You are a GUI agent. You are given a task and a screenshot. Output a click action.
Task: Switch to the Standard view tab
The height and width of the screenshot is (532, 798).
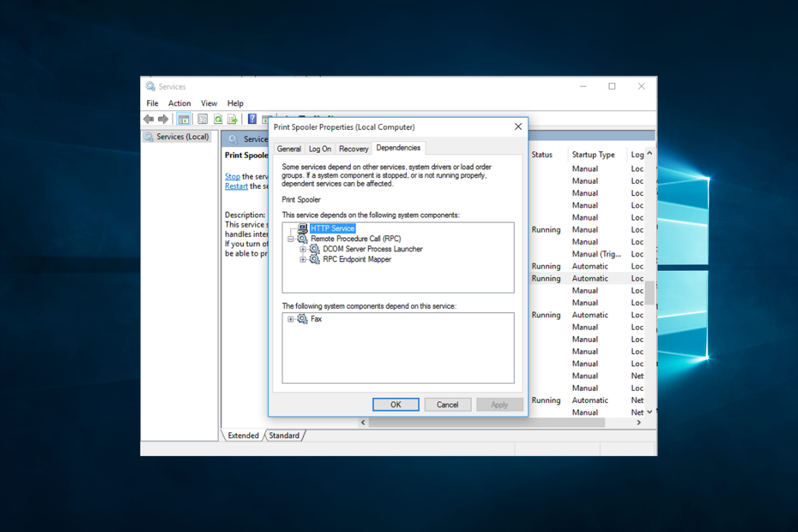(284, 435)
